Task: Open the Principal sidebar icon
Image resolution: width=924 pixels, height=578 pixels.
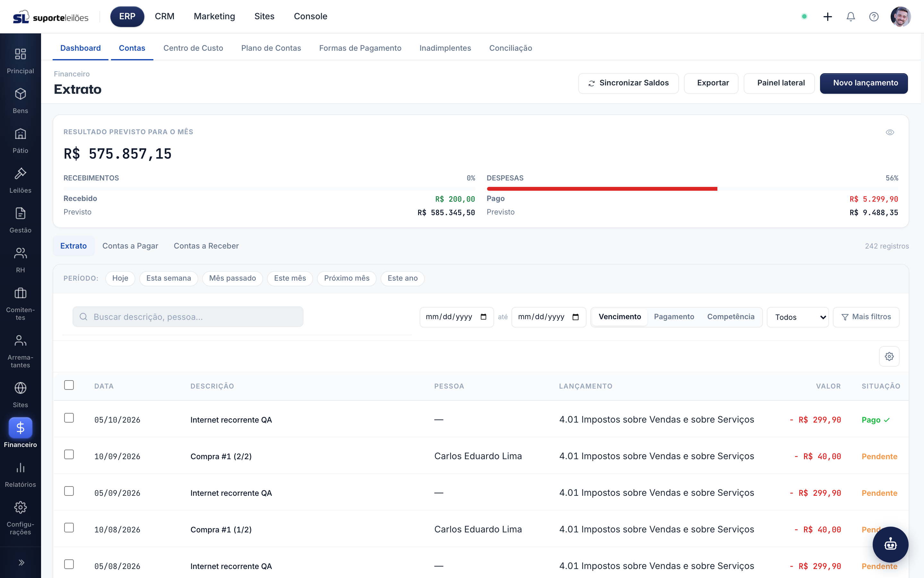Action: (20, 54)
